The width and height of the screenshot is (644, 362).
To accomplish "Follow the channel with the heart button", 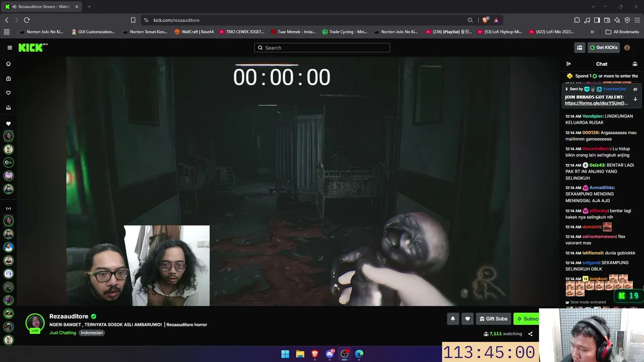I will pyautogui.click(x=467, y=319).
